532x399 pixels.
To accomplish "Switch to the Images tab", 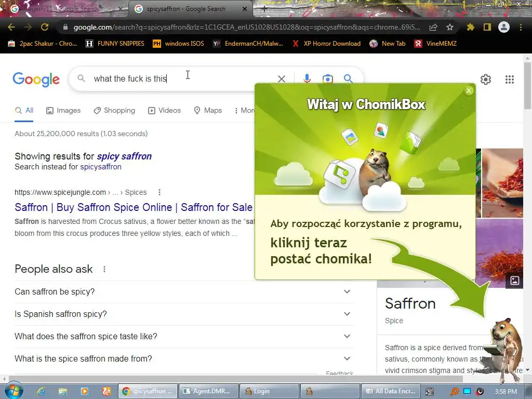I will click(63, 111).
